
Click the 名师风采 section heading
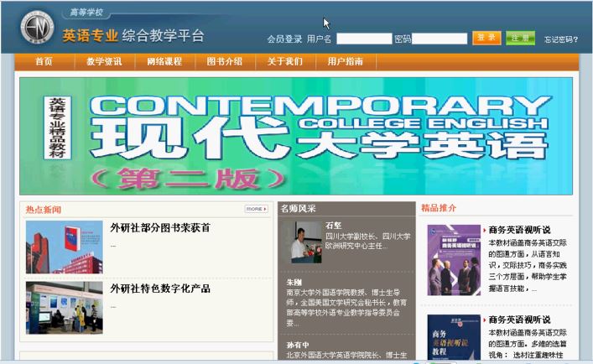pyautogui.click(x=298, y=209)
